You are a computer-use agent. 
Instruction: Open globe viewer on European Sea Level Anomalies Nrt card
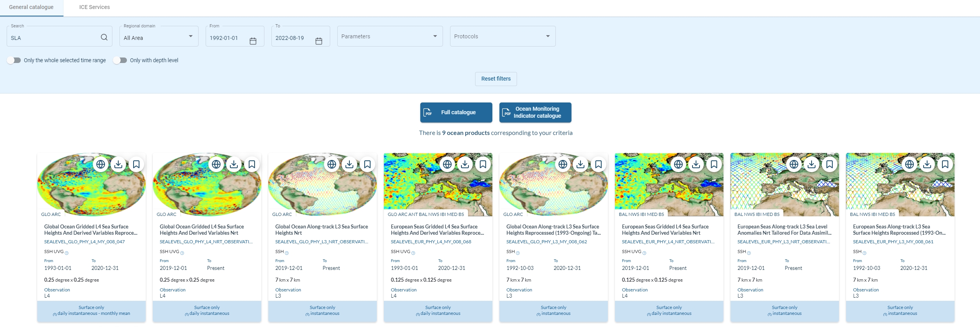coord(794,164)
